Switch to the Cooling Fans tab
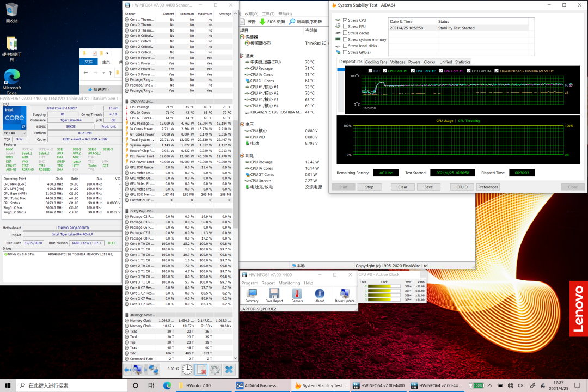The height and width of the screenshot is (392, 588). [376, 62]
